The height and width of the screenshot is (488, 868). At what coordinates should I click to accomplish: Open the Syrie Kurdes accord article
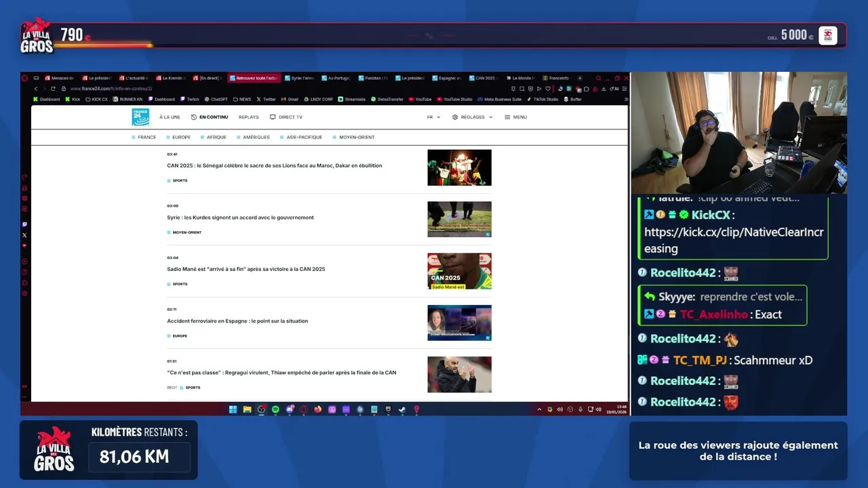pos(240,218)
